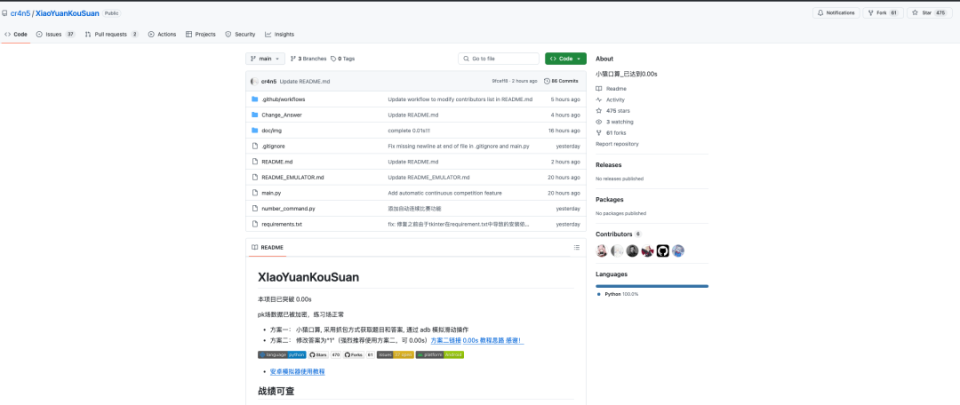Viewport: 960px width, 405px height.
Task: Open the Contributors heading link
Action: tap(614, 234)
